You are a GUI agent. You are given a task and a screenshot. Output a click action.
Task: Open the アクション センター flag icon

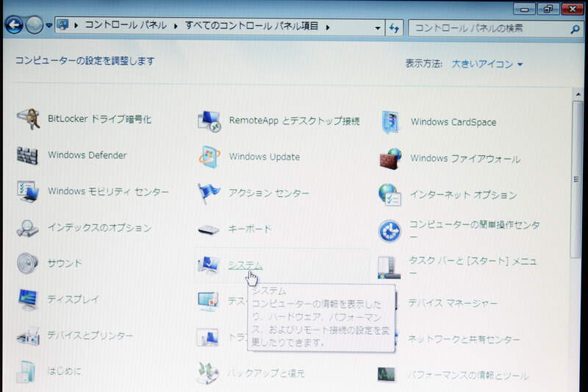click(x=209, y=193)
